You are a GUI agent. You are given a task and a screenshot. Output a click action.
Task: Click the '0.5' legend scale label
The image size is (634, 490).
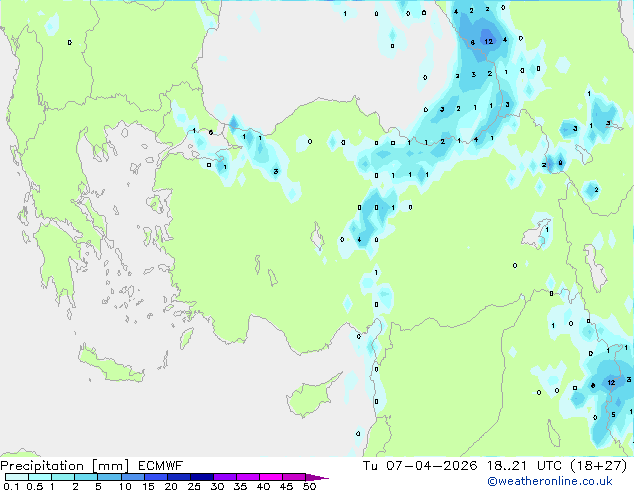35,486
